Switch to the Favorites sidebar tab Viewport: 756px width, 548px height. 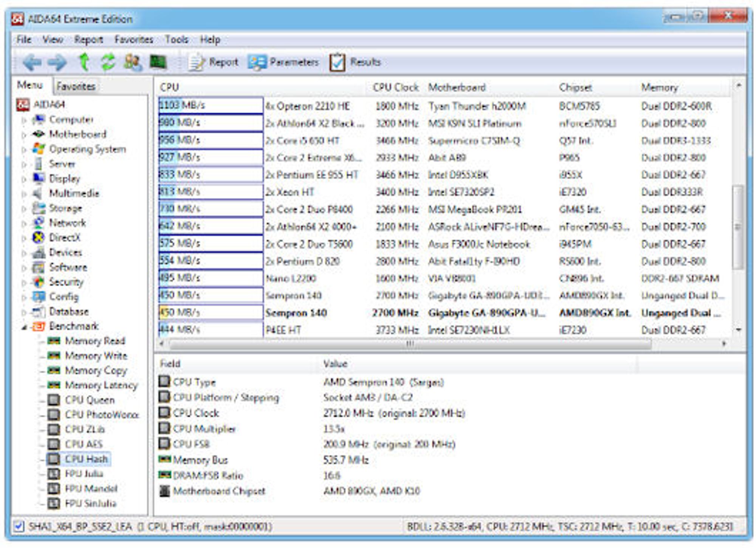[x=76, y=86]
